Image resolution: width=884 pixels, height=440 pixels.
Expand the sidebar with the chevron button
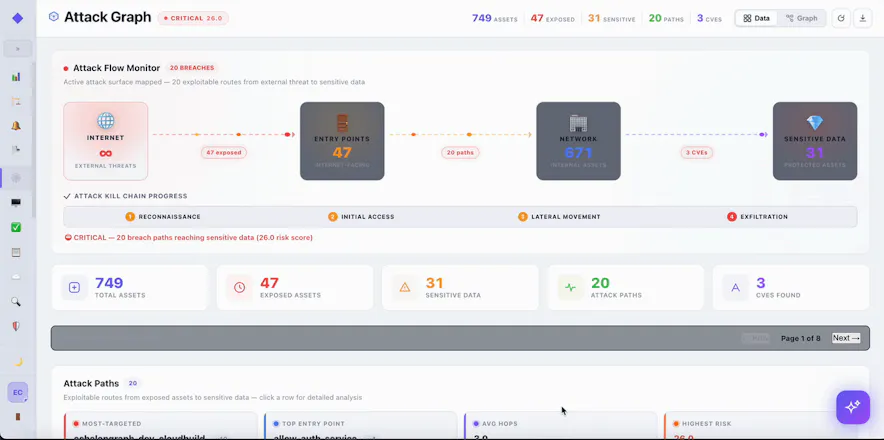point(17,49)
